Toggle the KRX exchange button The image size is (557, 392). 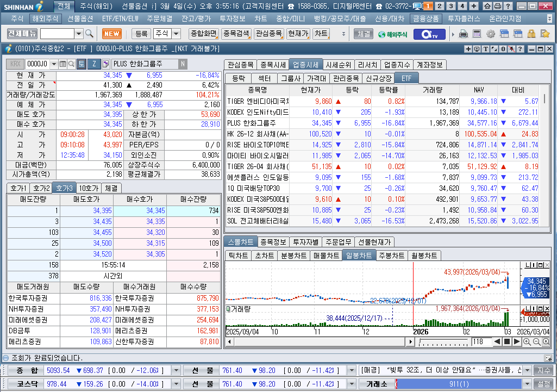tap(15, 64)
